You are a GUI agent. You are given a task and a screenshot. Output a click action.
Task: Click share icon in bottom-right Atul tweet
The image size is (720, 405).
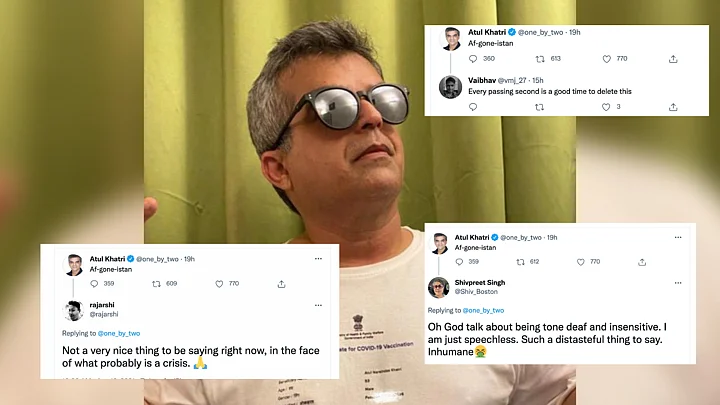coord(642,262)
